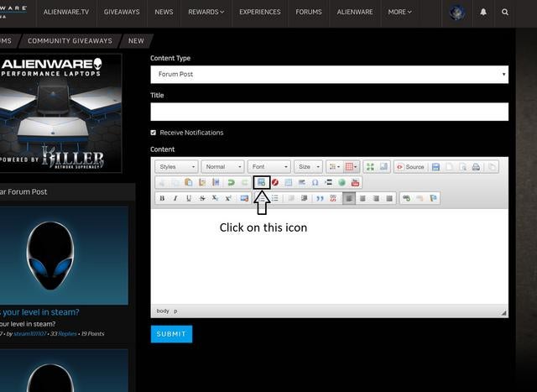Image resolution: width=537 pixels, height=392 pixels.
Task: Open notifications bell
Action: (483, 12)
